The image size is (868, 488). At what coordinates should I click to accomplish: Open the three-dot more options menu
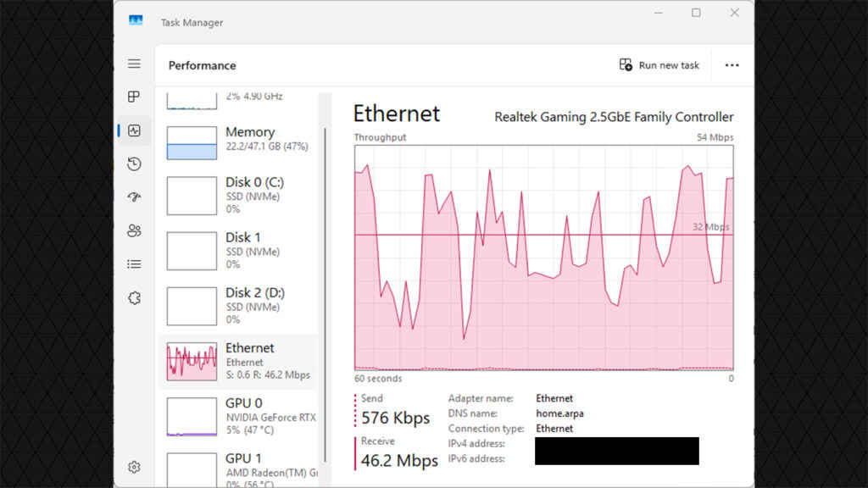click(732, 64)
